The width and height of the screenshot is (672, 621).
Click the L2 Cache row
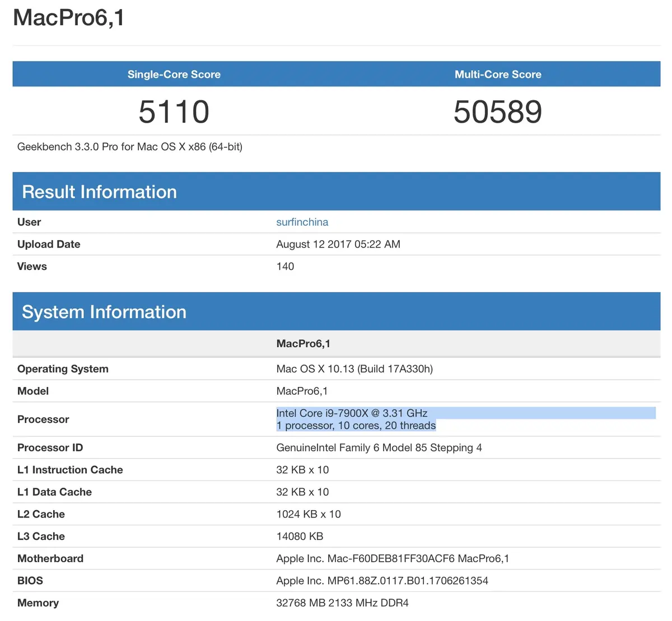click(309, 514)
